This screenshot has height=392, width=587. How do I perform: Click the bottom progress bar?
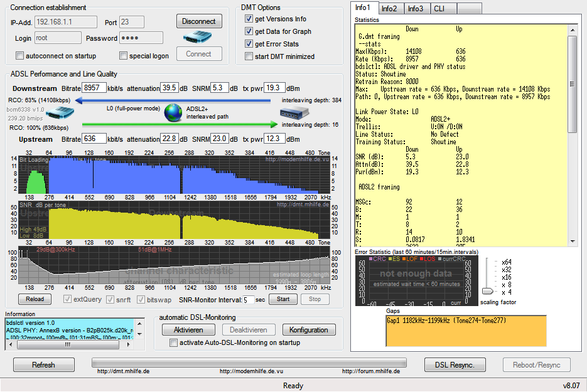pos(249,363)
